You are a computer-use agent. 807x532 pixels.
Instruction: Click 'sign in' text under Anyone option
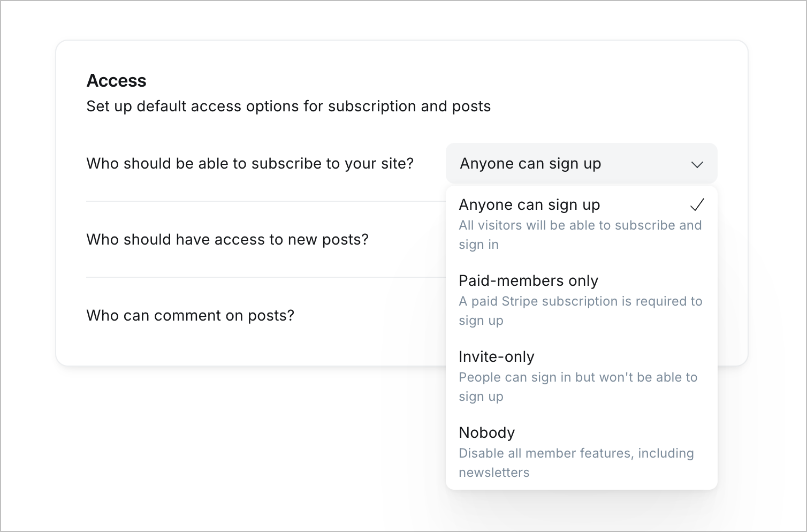coord(478,245)
